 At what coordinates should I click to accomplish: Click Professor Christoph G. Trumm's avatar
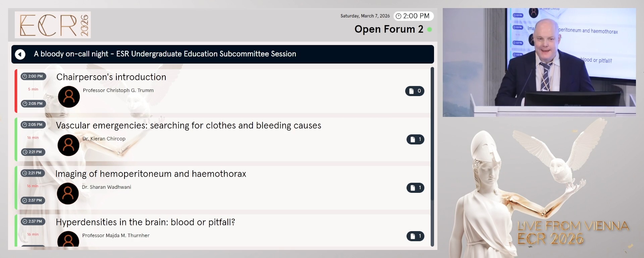point(69,97)
